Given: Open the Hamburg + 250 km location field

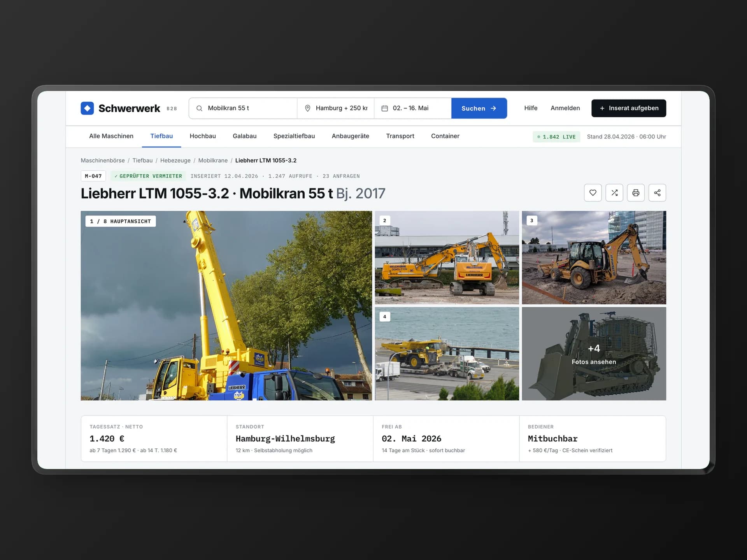Looking at the screenshot, I should (336, 108).
